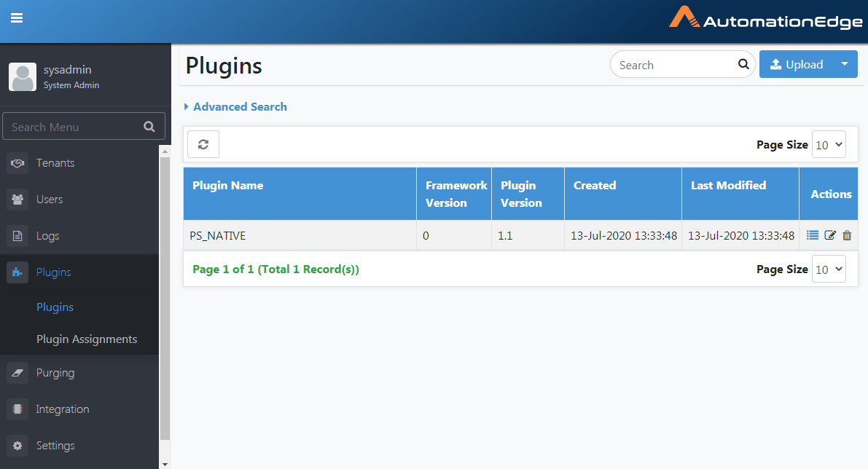Click plugin version value 1.1

point(505,236)
